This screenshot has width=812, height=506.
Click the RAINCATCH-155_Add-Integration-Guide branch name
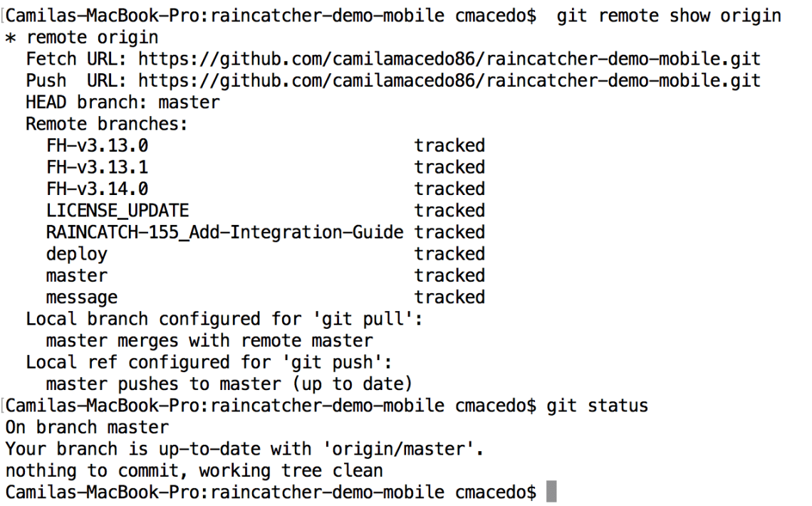click(x=224, y=232)
